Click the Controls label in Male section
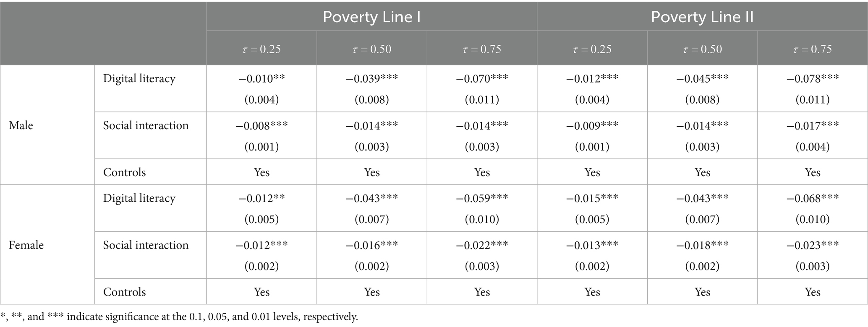 click(124, 172)
